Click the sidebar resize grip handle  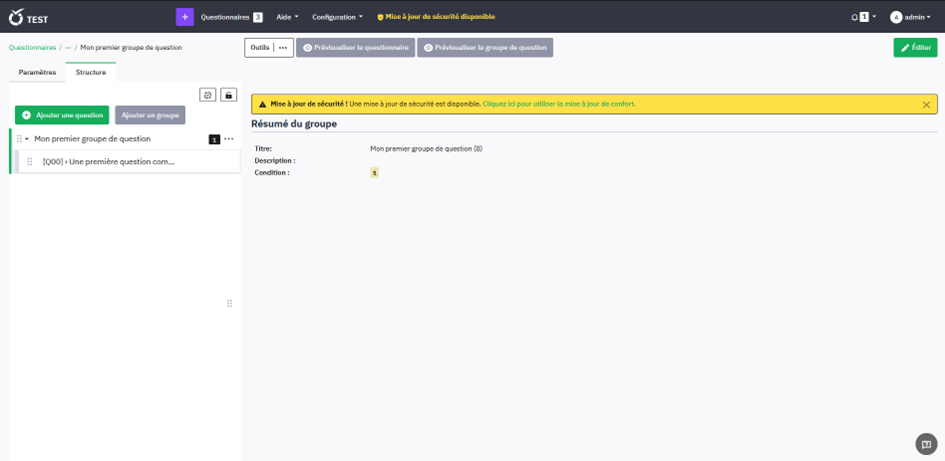point(230,303)
